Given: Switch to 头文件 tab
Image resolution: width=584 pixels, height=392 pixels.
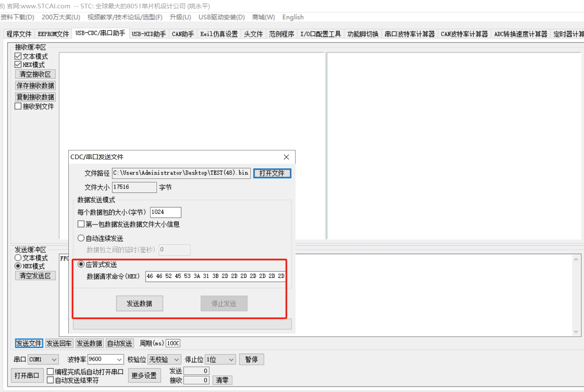Looking at the screenshot, I should (253, 34).
